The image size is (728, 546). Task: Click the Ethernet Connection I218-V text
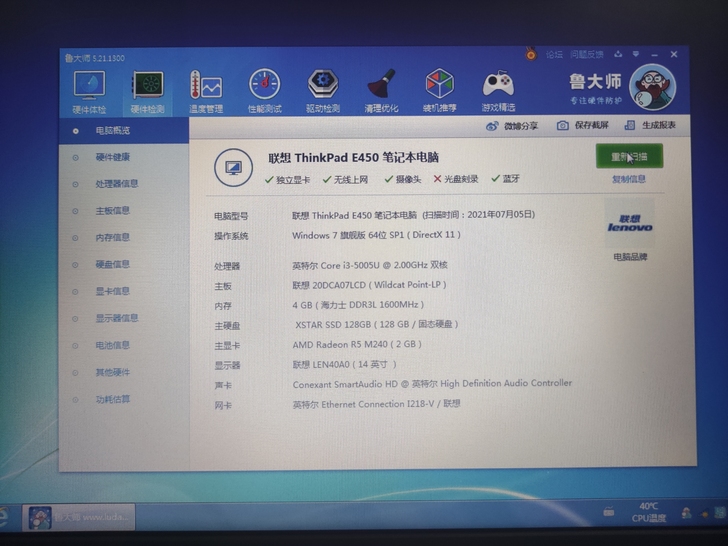coord(377,404)
